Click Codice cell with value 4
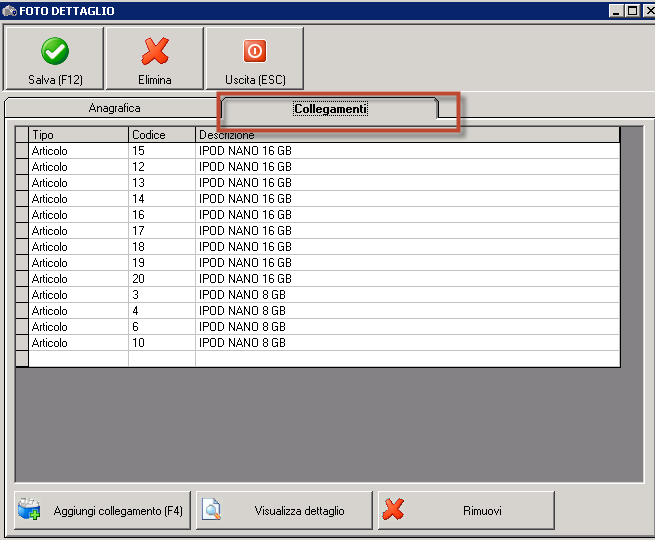 pos(162,311)
